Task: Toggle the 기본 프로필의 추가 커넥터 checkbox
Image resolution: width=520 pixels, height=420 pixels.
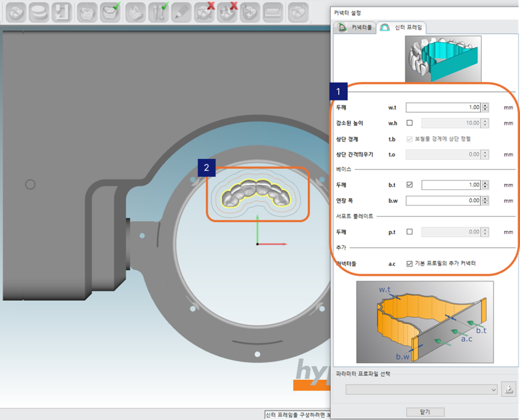Action: coord(410,263)
